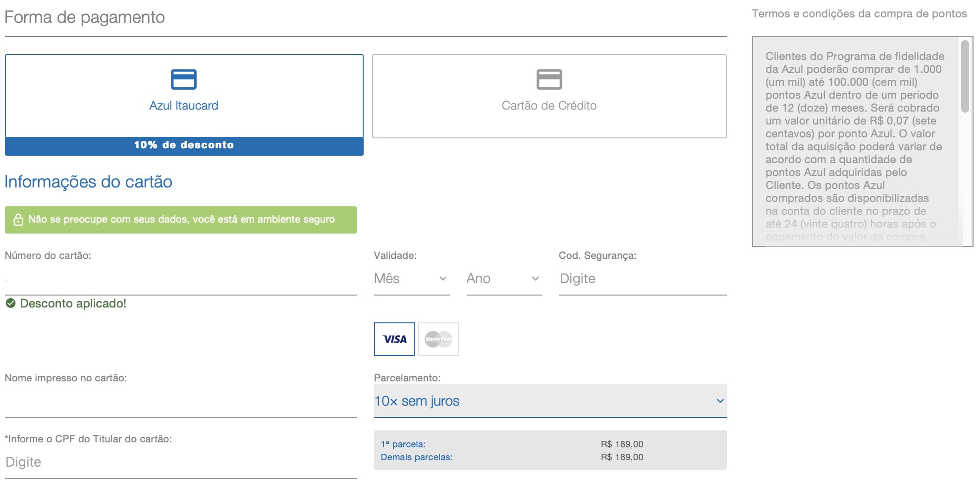Choose the MasterCard card brand
This screenshot has width=980, height=485.
coord(438,339)
